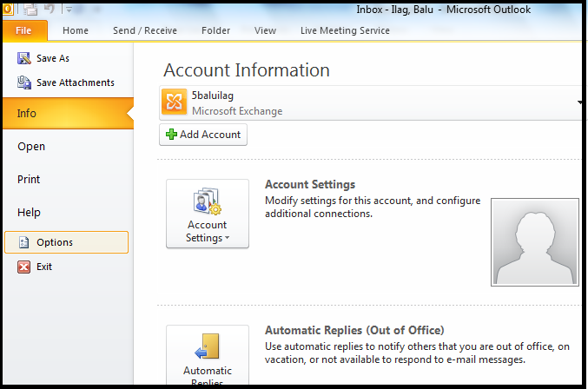This screenshot has height=389, width=588.
Task: Click the green plus Add Account icon
Action: (x=172, y=135)
